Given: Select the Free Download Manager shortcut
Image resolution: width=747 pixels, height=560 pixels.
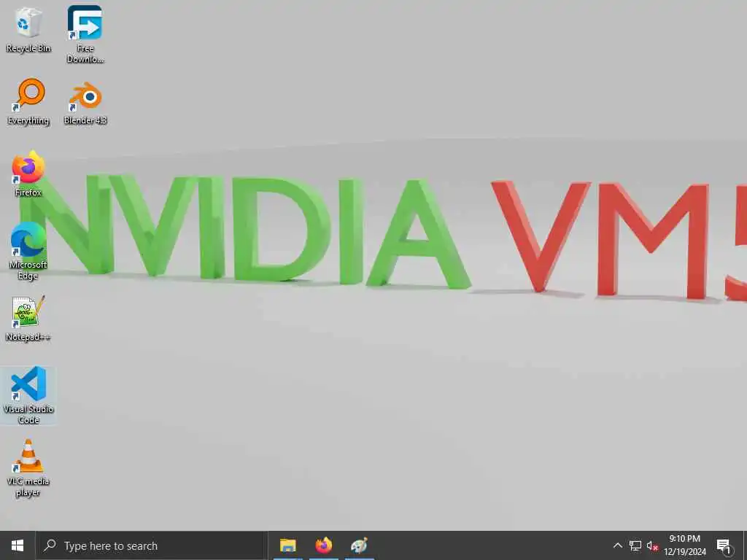Looking at the screenshot, I should click(85, 34).
